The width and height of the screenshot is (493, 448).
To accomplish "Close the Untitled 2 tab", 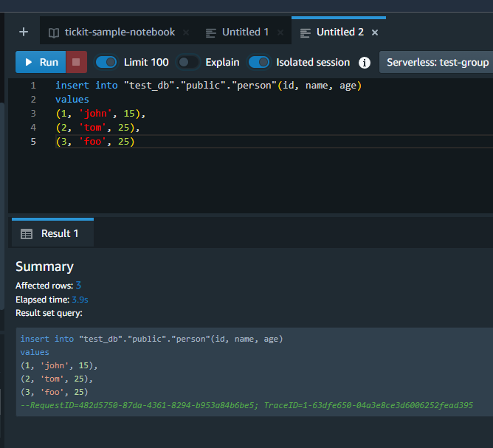I will tap(375, 32).
